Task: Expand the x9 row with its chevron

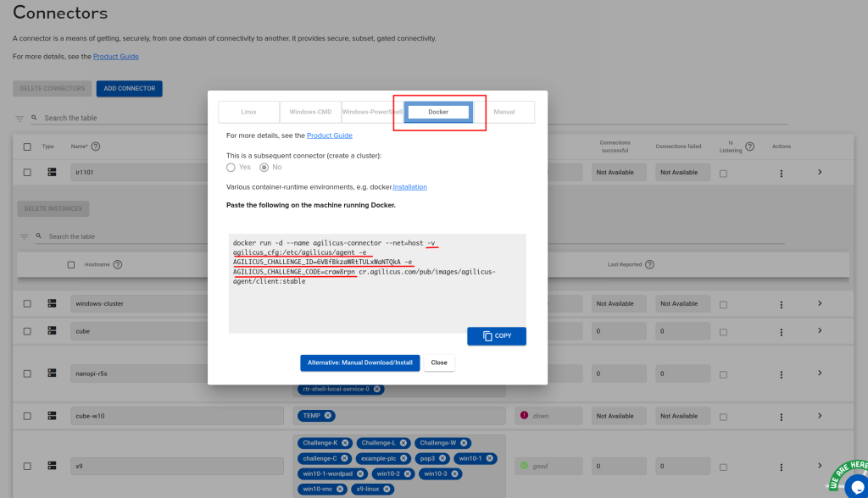Action: (819, 465)
